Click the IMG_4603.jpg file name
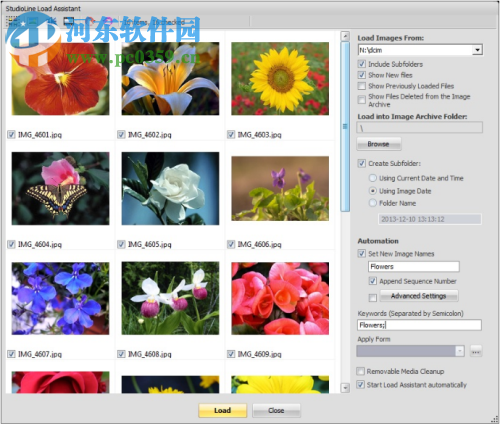 (260, 135)
